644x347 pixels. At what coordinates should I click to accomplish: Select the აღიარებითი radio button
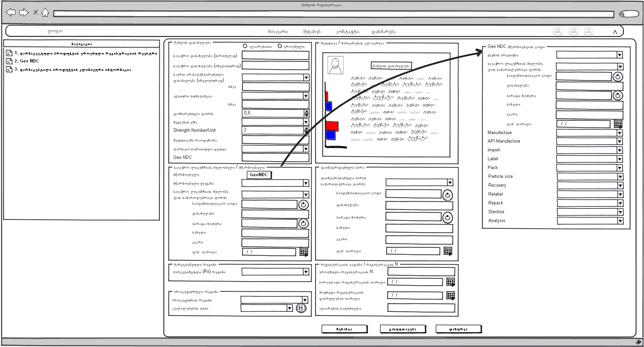coord(245,46)
